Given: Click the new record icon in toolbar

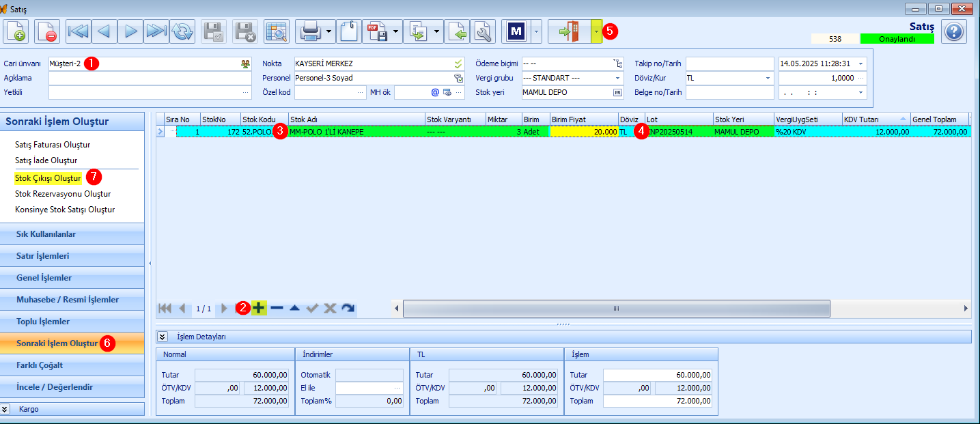Looking at the screenshot, I should coord(16,31).
